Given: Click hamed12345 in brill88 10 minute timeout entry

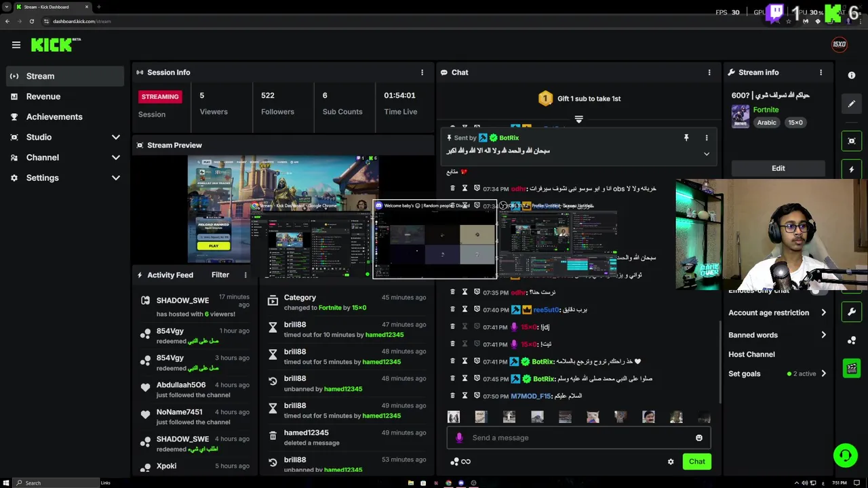Looking at the screenshot, I should [384, 335].
